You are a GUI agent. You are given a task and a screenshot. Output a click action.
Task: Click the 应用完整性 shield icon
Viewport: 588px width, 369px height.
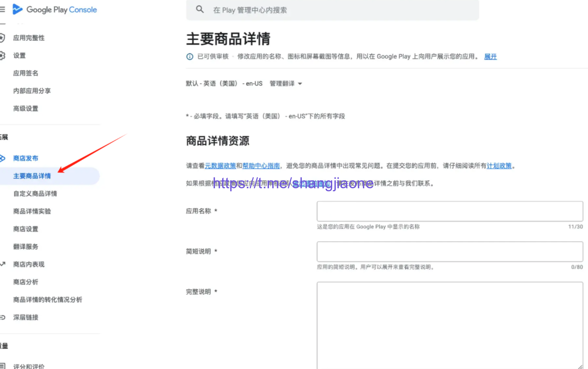click(x=2, y=38)
